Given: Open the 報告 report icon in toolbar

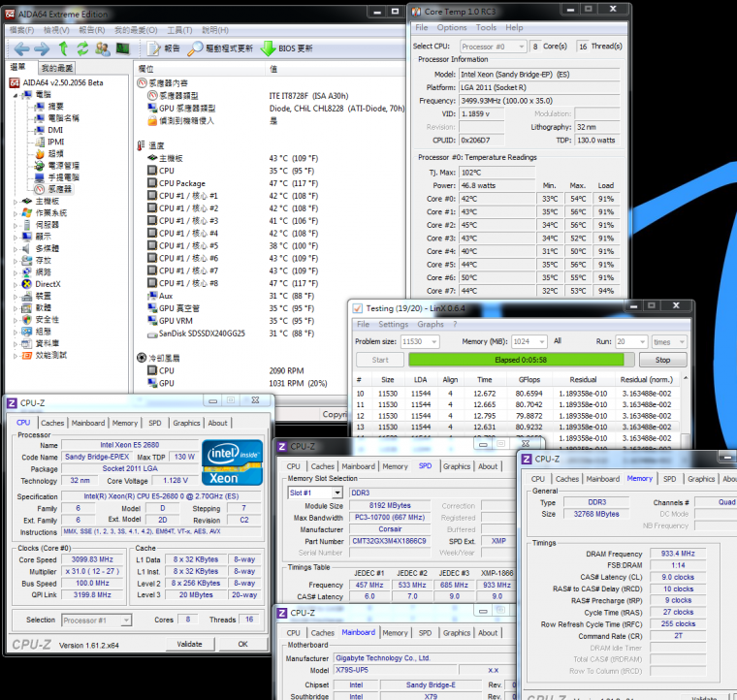Looking at the screenshot, I should 153,48.
